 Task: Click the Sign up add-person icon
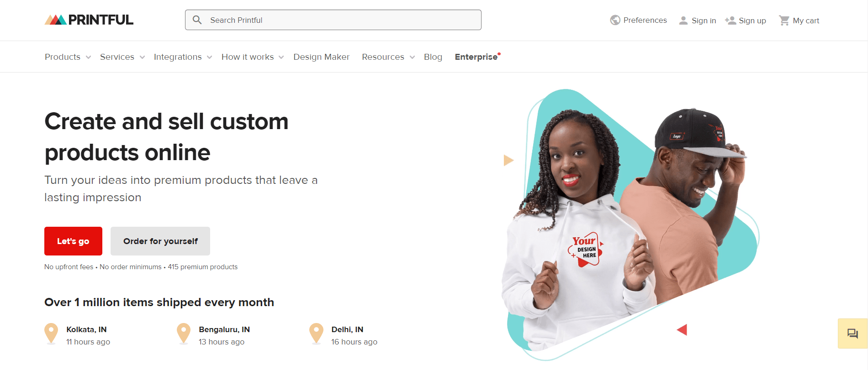click(x=730, y=21)
